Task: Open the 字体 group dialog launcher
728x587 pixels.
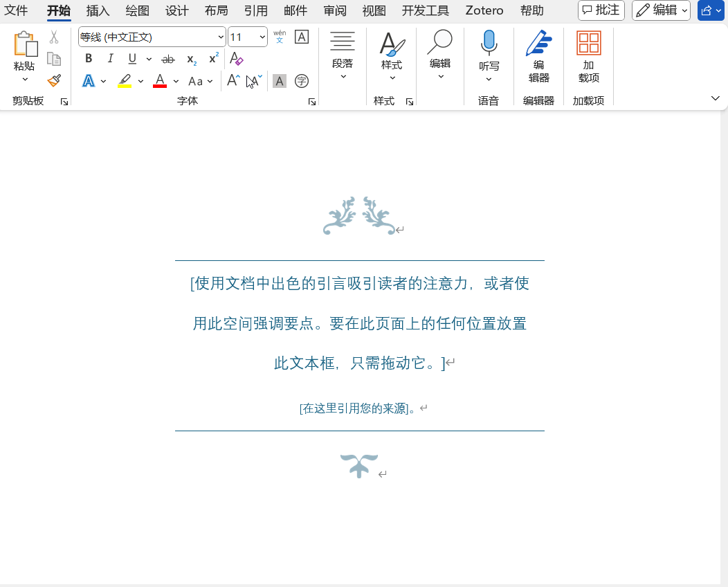Action: 311,101
